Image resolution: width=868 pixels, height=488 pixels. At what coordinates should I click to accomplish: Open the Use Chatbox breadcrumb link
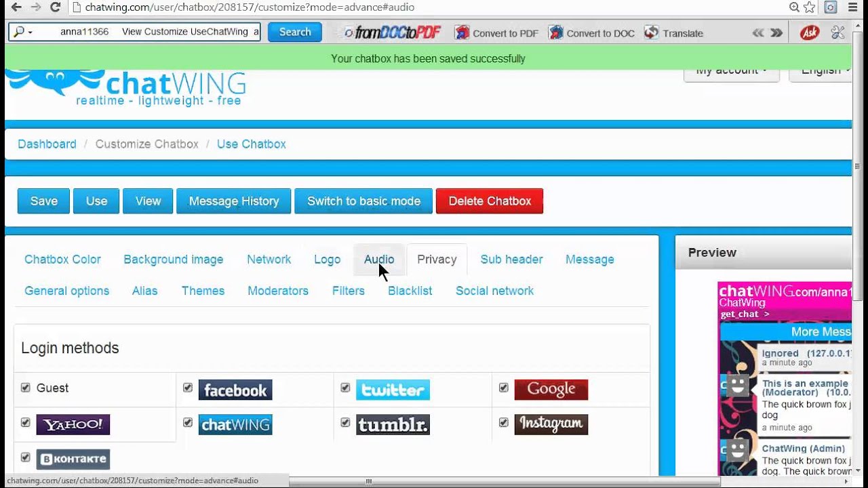[252, 144]
